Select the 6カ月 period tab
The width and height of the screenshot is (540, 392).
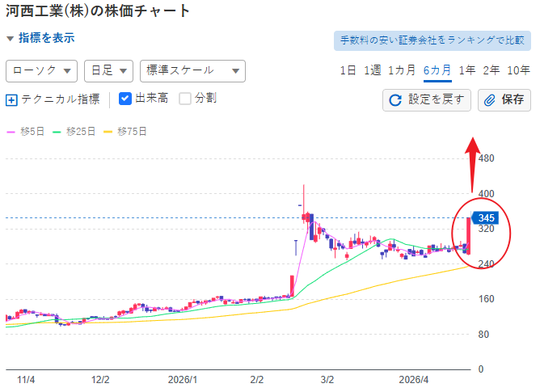(x=437, y=70)
